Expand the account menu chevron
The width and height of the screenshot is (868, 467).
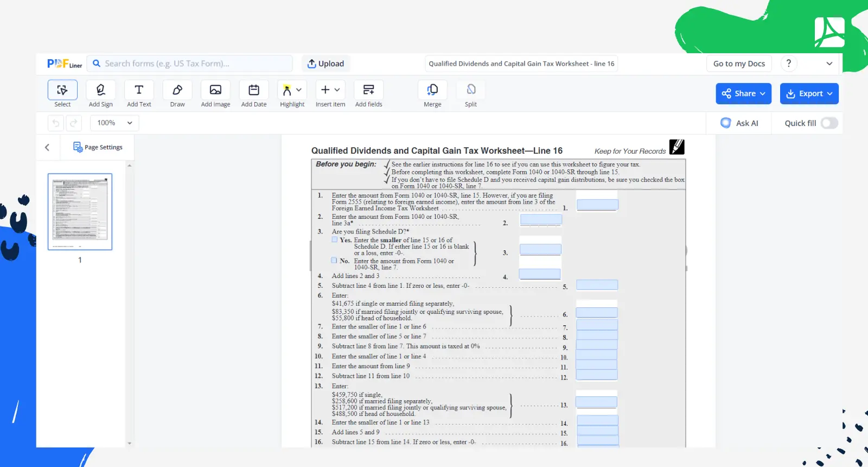click(x=829, y=64)
